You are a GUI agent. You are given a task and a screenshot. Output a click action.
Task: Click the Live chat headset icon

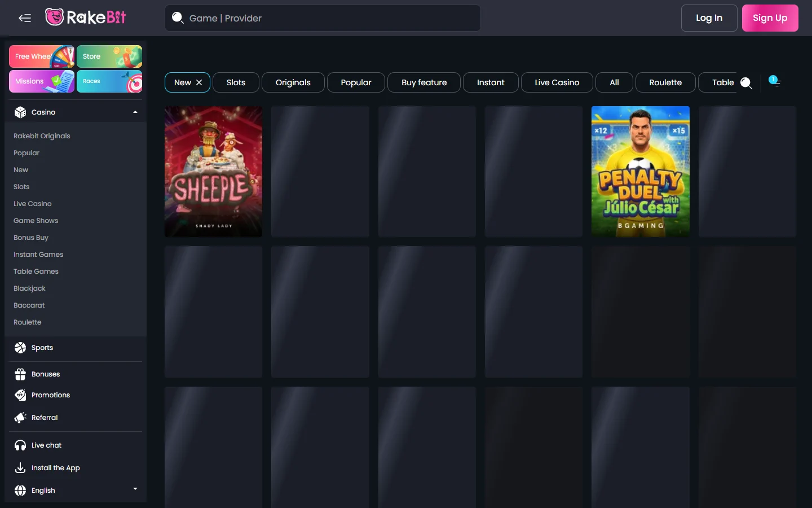coord(20,445)
